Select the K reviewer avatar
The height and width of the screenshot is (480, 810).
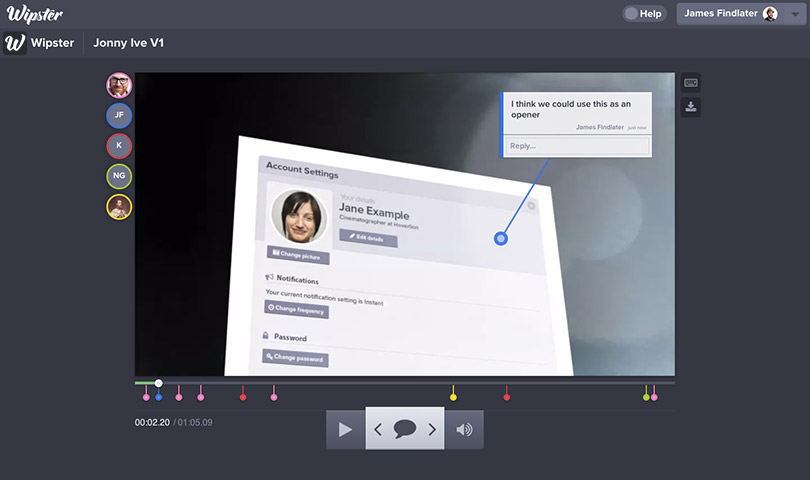[119, 146]
